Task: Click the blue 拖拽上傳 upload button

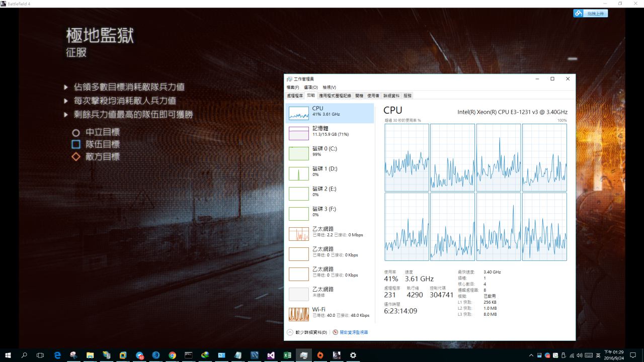Action: click(591, 14)
